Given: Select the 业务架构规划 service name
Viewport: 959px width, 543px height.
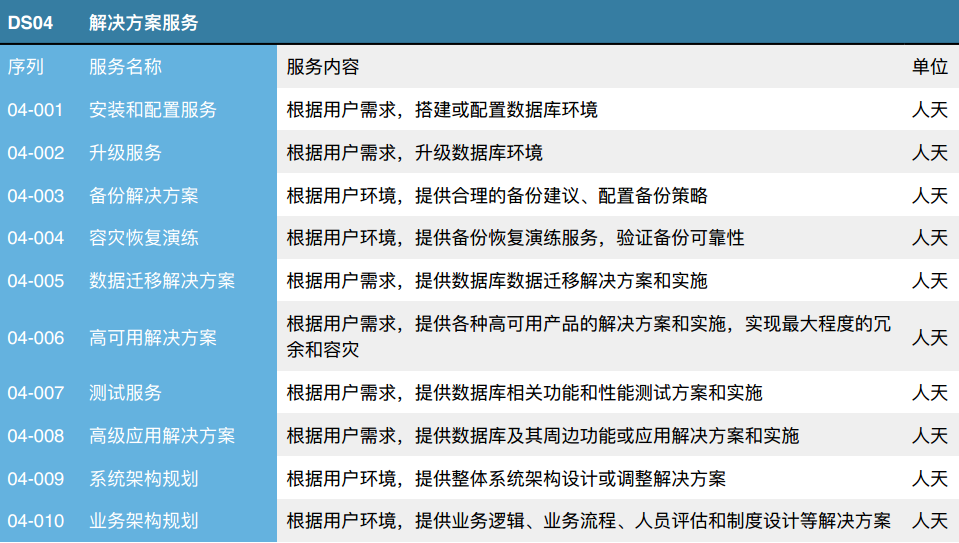Looking at the screenshot, I should tap(144, 521).
